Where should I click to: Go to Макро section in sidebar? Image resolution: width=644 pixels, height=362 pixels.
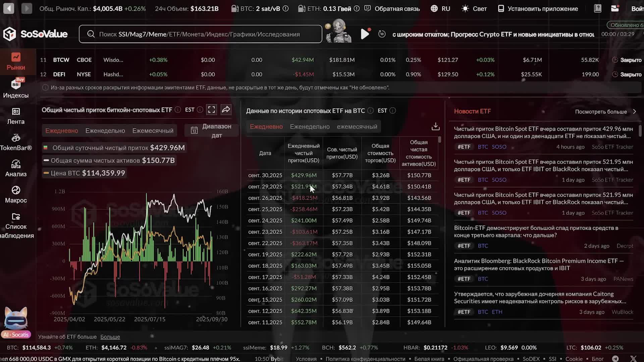coord(16,194)
